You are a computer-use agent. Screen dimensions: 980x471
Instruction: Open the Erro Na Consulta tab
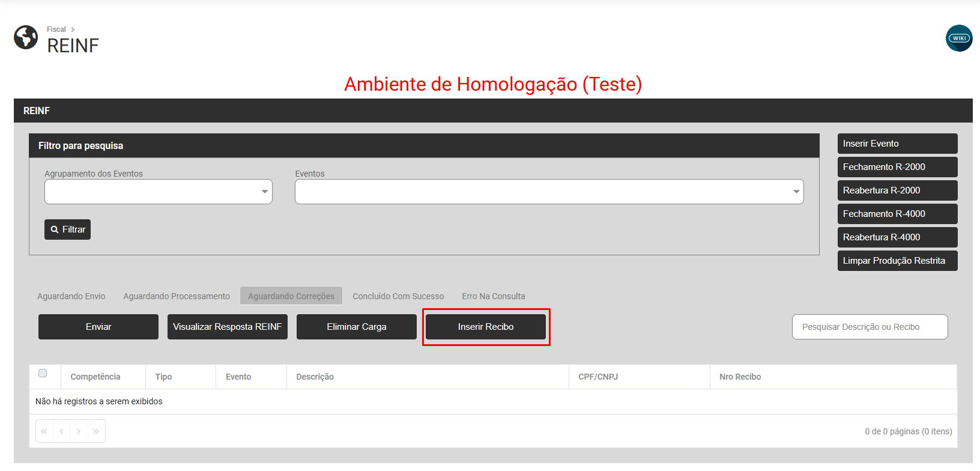tap(494, 296)
